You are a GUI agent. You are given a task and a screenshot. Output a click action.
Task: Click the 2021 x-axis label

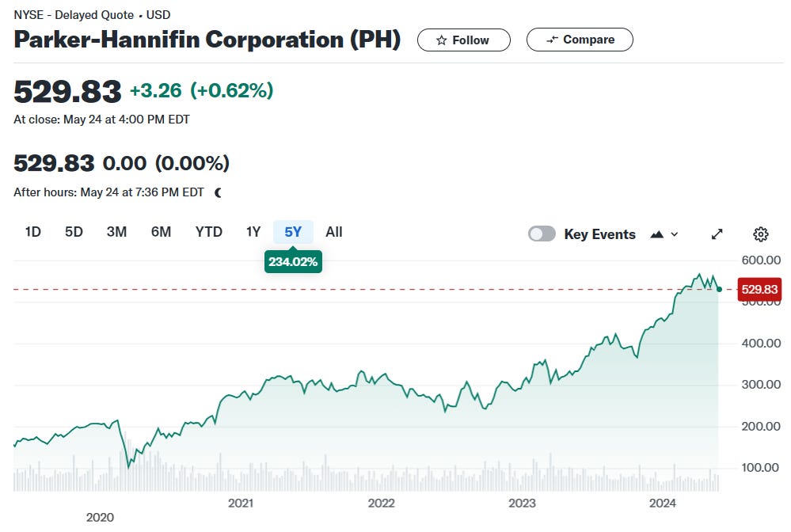click(241, 503)
